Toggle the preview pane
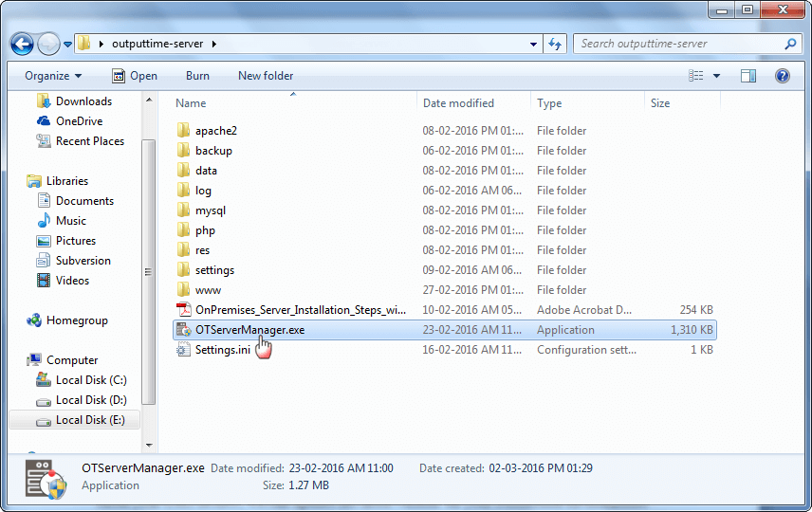This screenshot has width=812, height=512. coord(748,76)
